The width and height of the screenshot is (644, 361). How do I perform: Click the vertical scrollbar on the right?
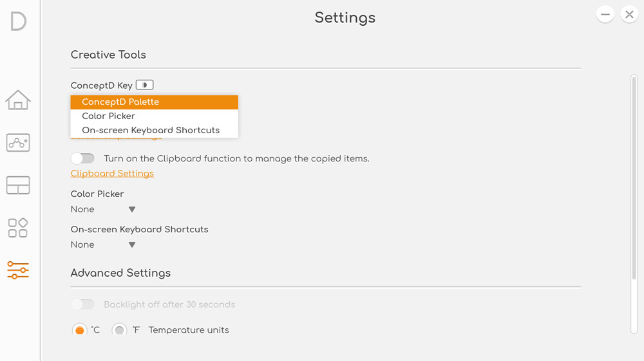[634, 204]
